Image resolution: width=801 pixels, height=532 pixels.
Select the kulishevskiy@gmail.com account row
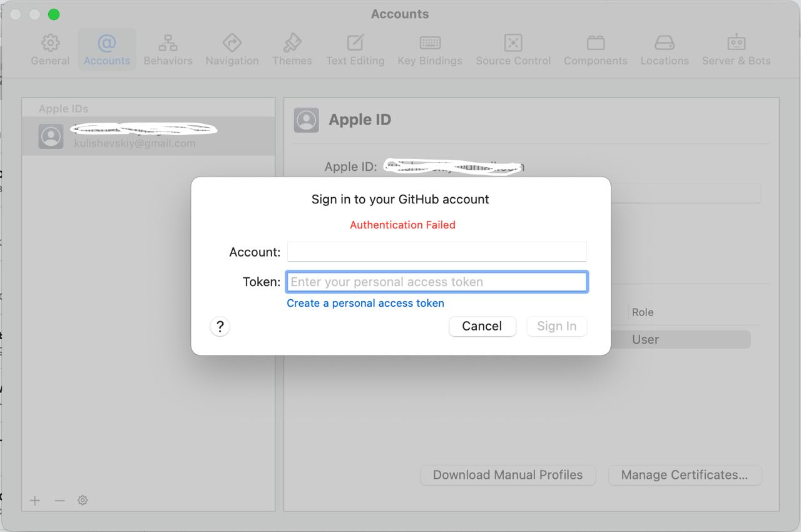[x=148, y=136]
